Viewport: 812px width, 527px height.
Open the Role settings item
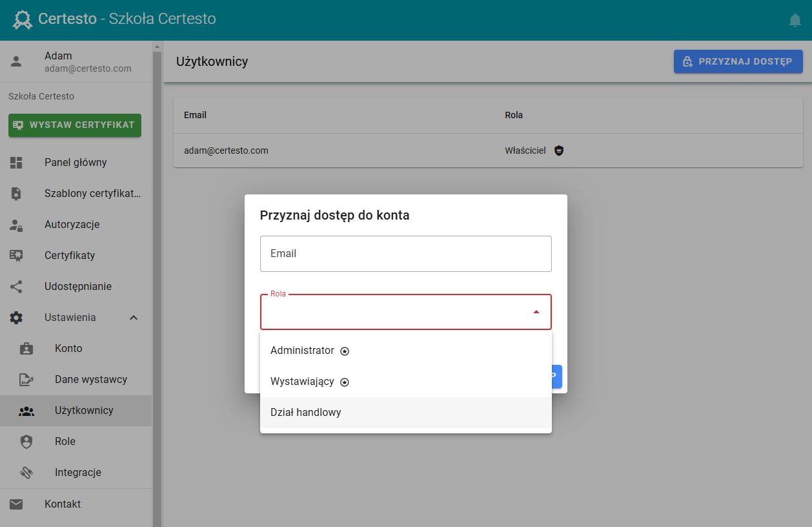coord(76,442)
